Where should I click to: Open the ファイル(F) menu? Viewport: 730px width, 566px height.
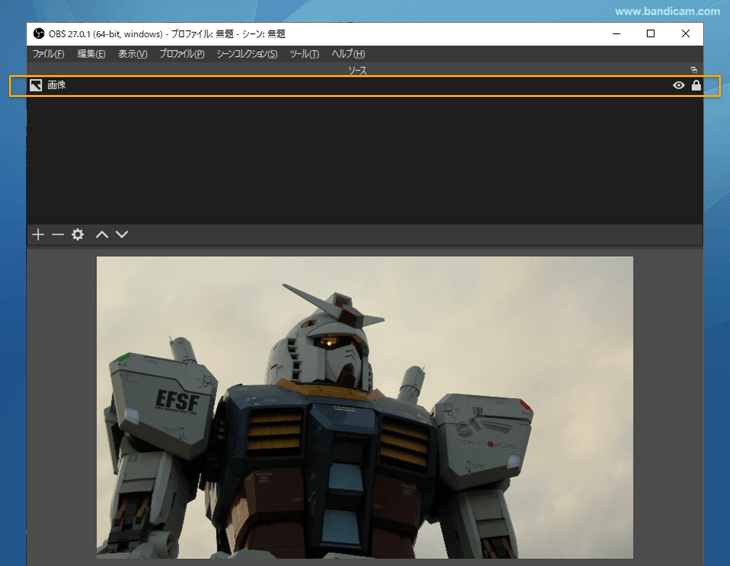click(x=48, y=54)
